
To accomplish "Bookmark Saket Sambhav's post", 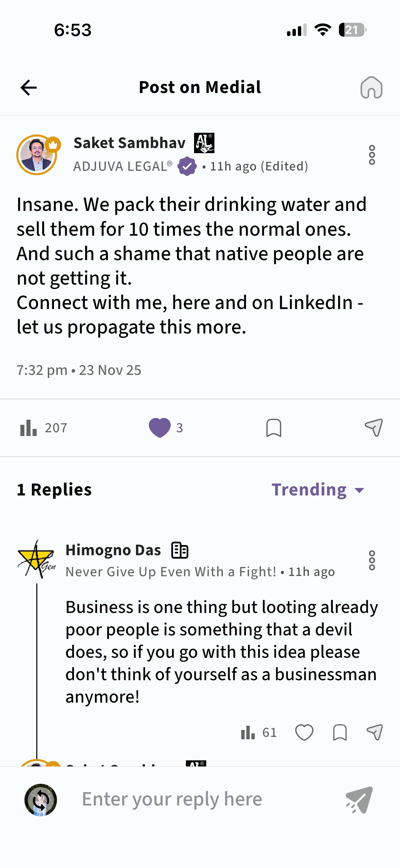I will (x=273, y=428).
